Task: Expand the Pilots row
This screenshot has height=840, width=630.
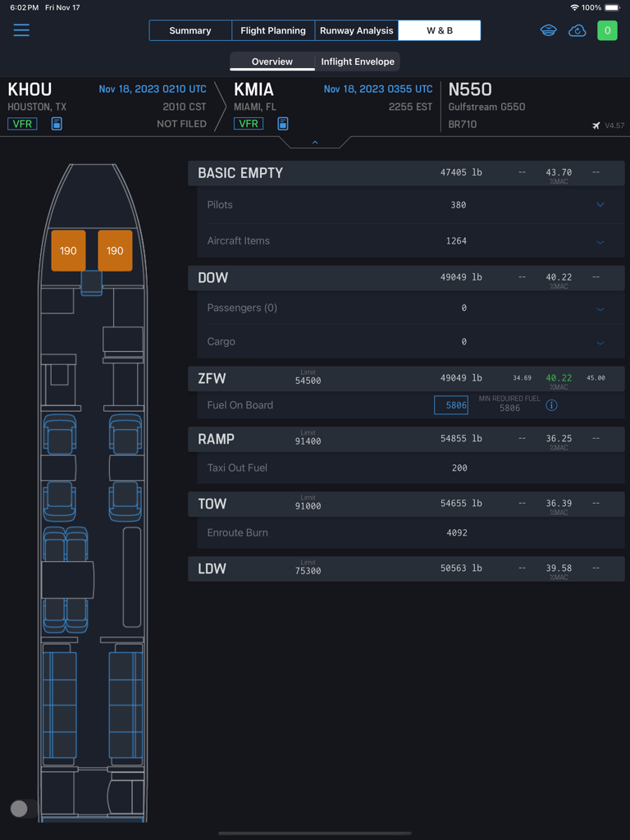Action: click(x=600, y=204)
